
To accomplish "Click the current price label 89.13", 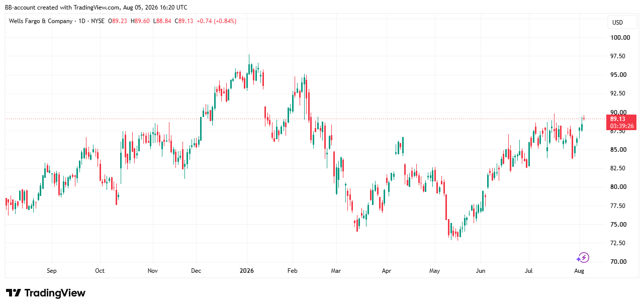I will [x=617, y=119].
